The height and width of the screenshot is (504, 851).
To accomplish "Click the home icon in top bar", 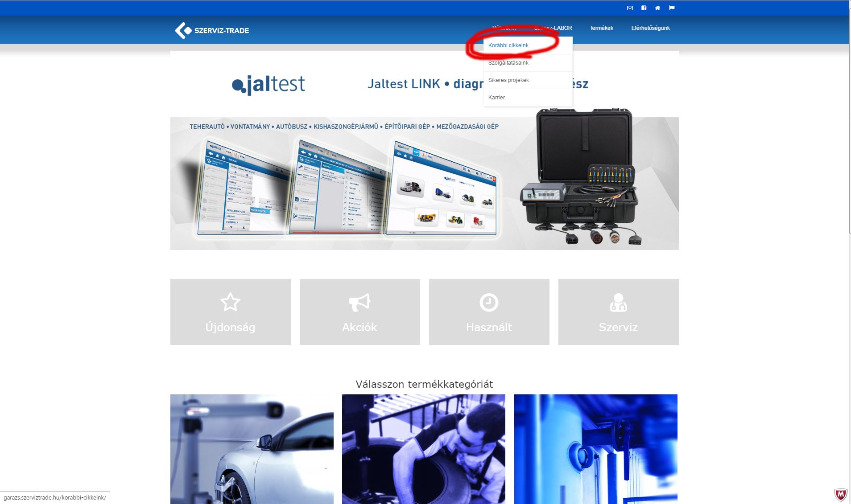I will coord(657,8).
